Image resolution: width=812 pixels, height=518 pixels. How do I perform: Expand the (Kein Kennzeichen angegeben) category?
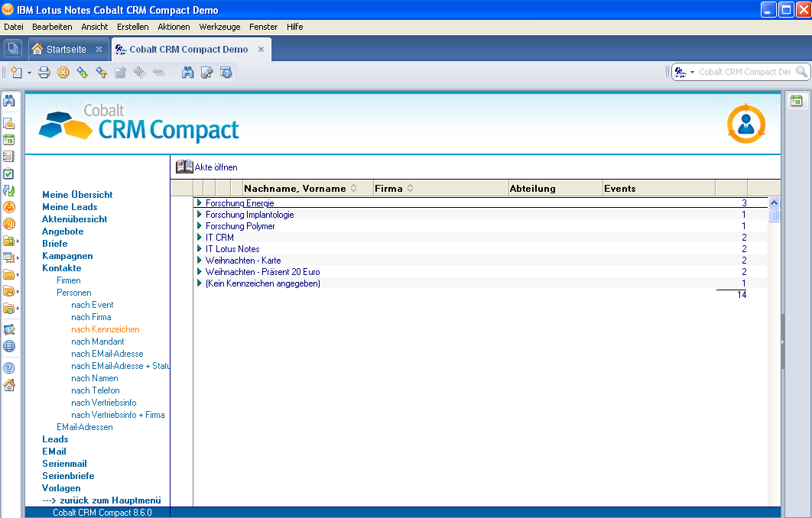(x=200, y=283)
